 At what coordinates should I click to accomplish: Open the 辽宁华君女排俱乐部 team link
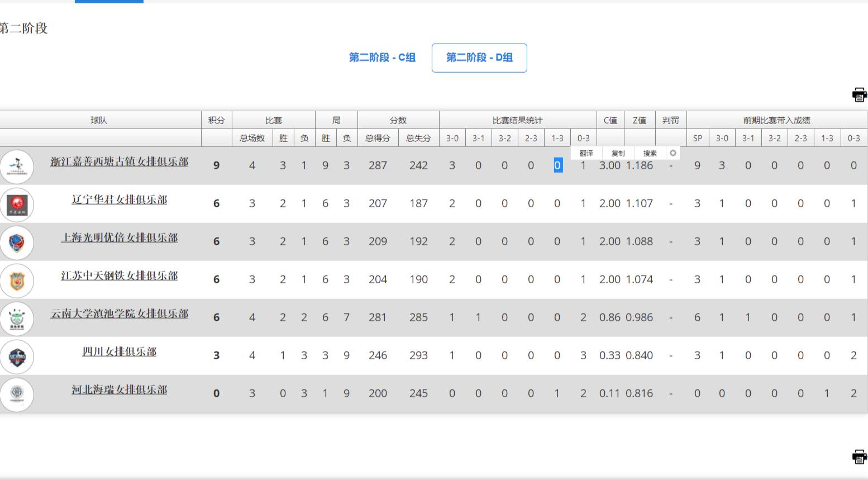coord(120,200)
